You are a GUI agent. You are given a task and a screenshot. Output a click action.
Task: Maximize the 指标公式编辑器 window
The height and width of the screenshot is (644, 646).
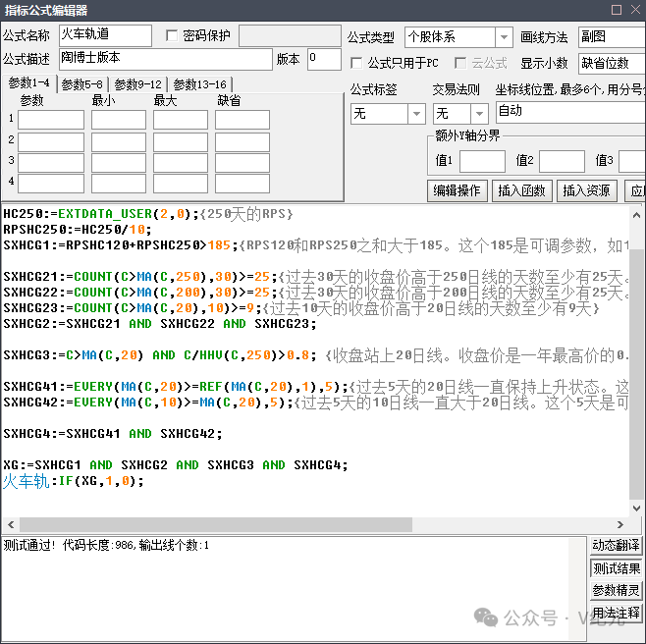click(x=617, y=10)
